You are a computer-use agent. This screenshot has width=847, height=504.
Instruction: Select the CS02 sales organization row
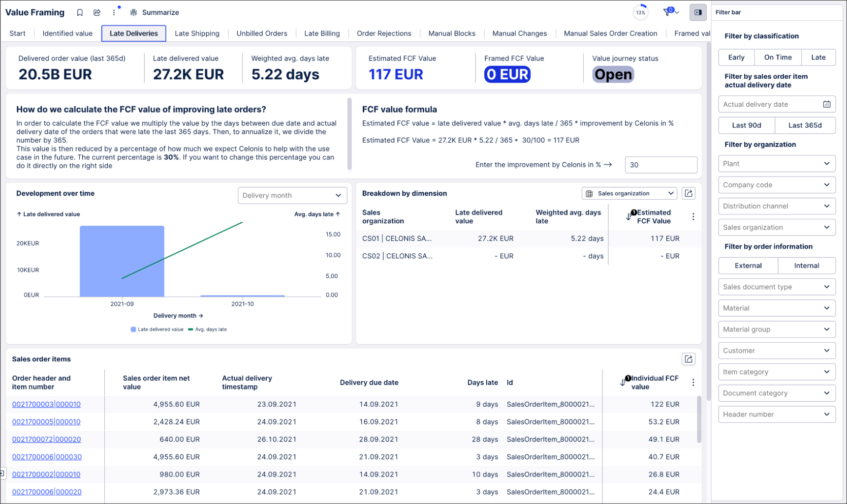528,256
